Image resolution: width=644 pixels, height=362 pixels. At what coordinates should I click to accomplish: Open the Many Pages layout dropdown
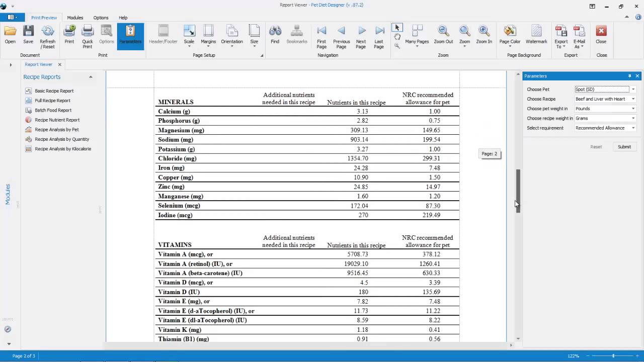point(417,37)
